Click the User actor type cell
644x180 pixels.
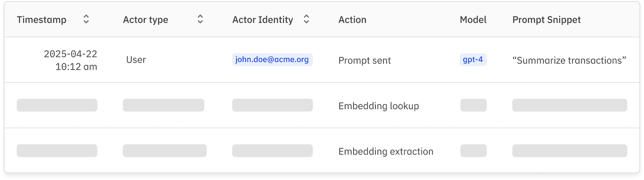click(136, 60)
